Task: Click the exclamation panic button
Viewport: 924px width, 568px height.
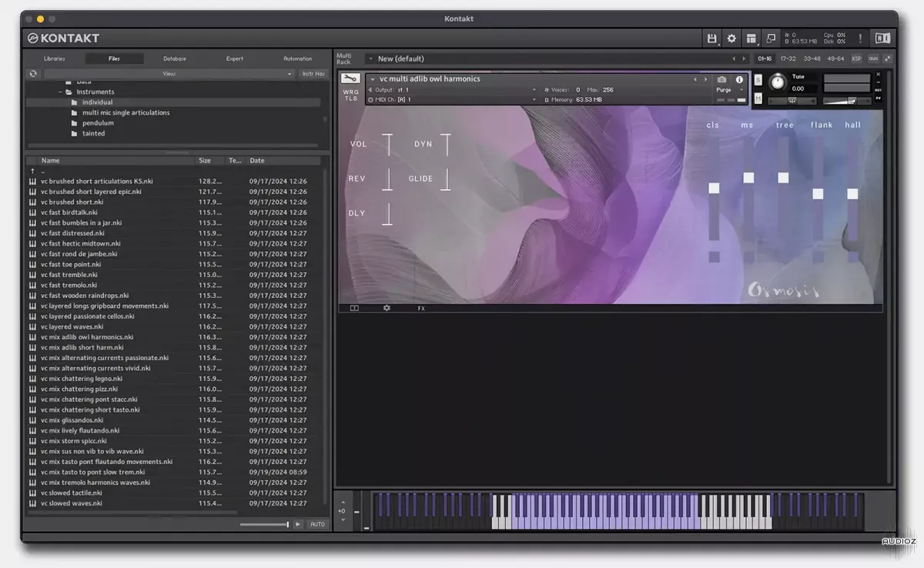Action: tap(861, 38)
